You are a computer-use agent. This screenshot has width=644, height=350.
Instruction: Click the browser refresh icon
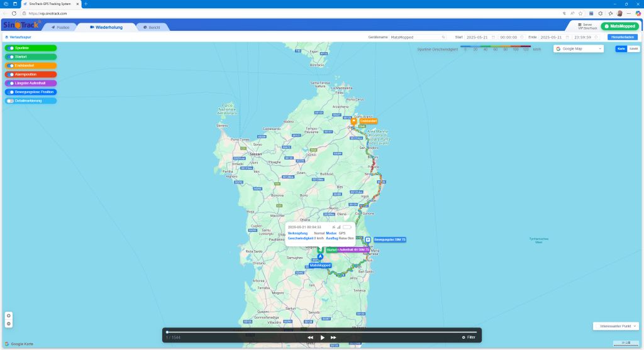[x=15, y=13]
